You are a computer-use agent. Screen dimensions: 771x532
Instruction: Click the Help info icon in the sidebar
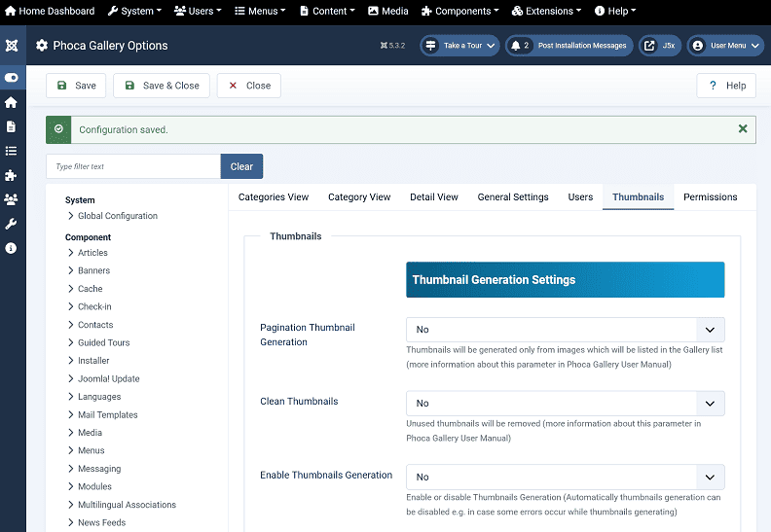tap(11, 248)
